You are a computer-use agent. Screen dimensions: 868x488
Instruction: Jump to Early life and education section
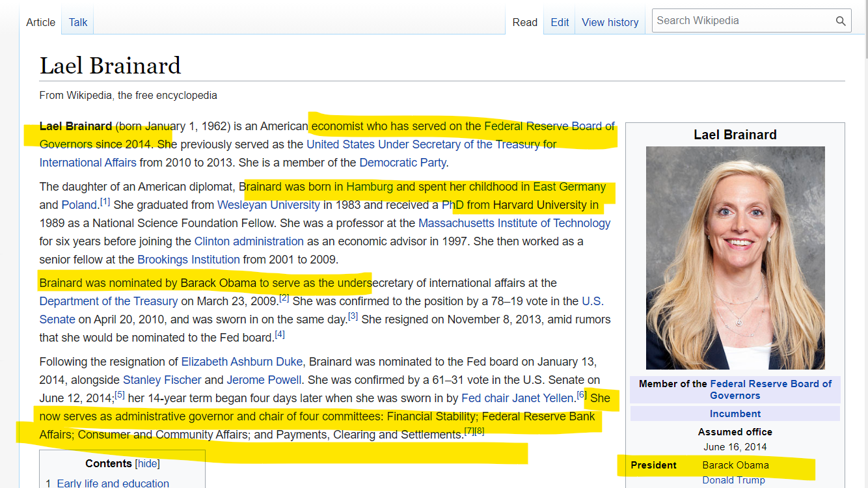(113, 483)
